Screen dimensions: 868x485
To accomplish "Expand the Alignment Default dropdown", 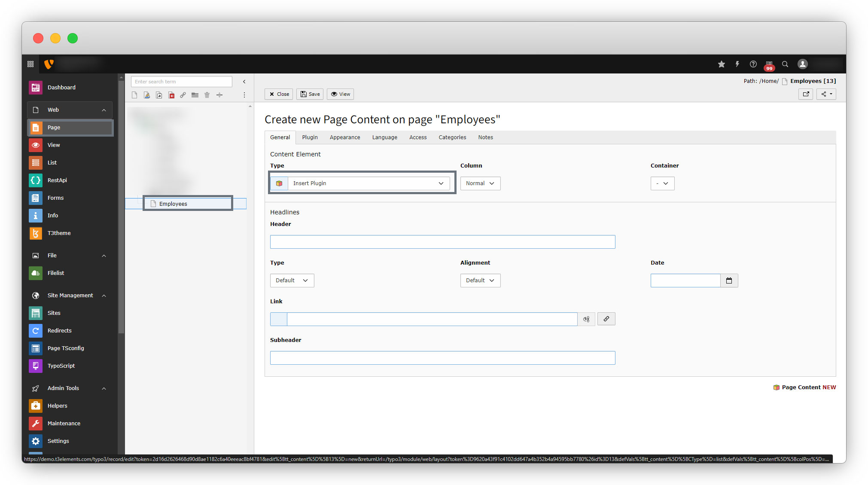I will point(480,281).
